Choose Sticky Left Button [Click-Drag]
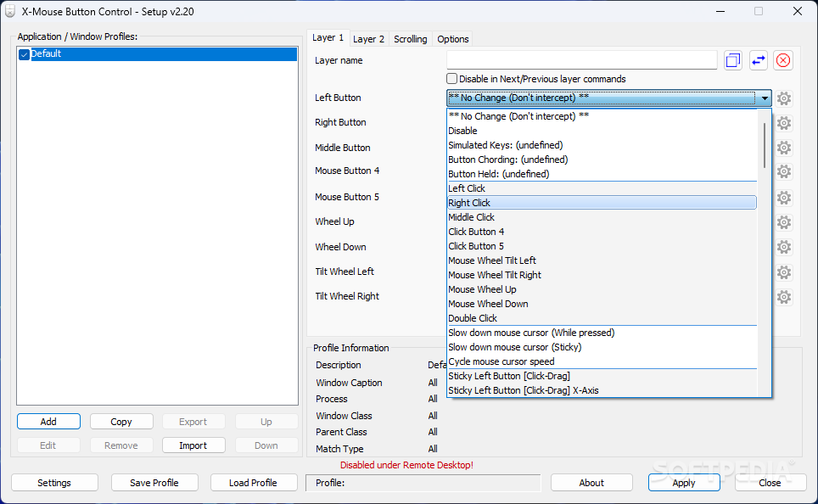Viewport: 818px width, 504px height. [x=602, y=376]
